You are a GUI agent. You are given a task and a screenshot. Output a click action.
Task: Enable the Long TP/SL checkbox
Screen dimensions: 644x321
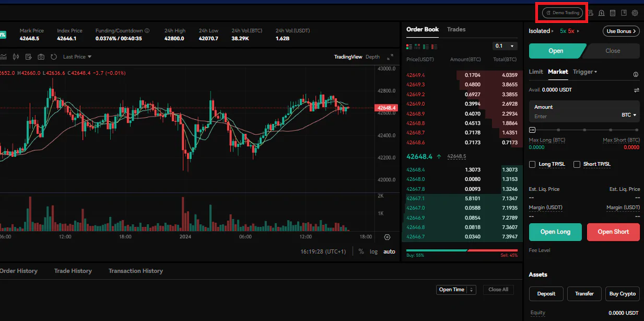(x=532, y=164)
